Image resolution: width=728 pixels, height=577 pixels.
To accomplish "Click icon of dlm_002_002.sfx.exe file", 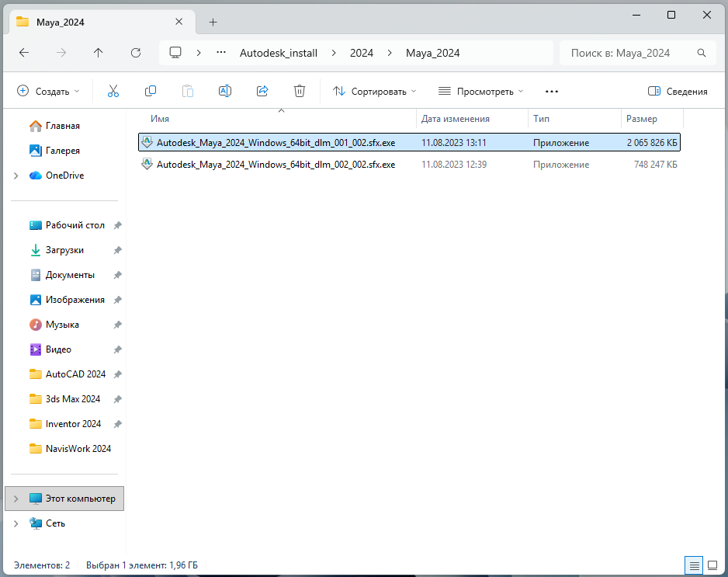I will (147, 164).
